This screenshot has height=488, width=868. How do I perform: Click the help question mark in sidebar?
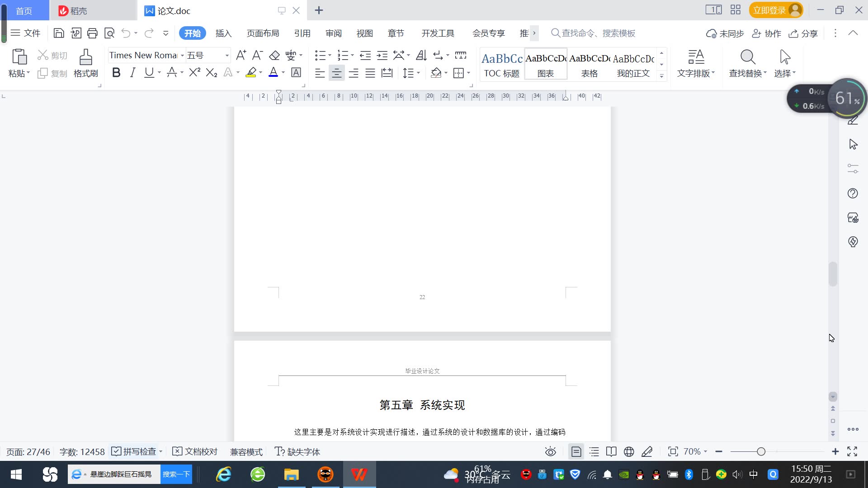(x=853, y=193)
